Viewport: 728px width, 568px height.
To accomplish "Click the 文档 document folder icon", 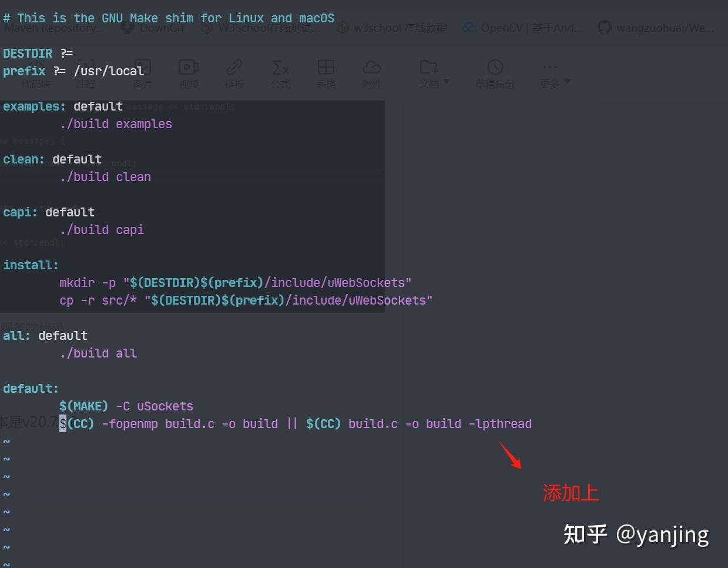I will pyautogui.click(x=431, y=68).
